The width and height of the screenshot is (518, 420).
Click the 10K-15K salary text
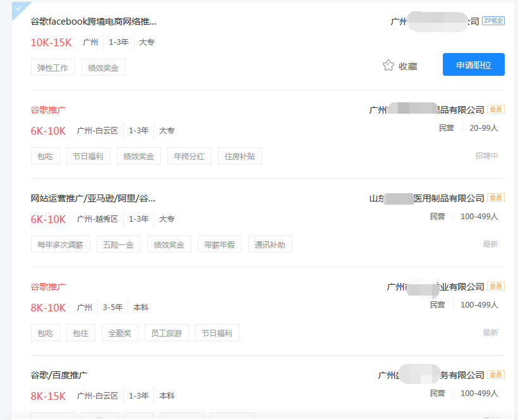click(51, 42)
